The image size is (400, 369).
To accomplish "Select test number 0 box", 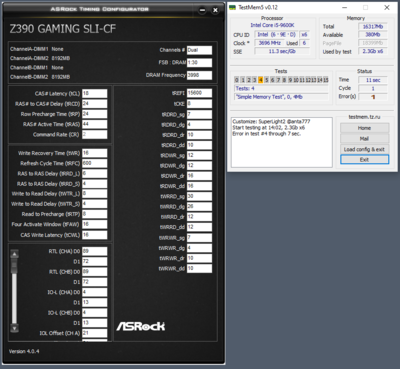I will click(237, 80).
